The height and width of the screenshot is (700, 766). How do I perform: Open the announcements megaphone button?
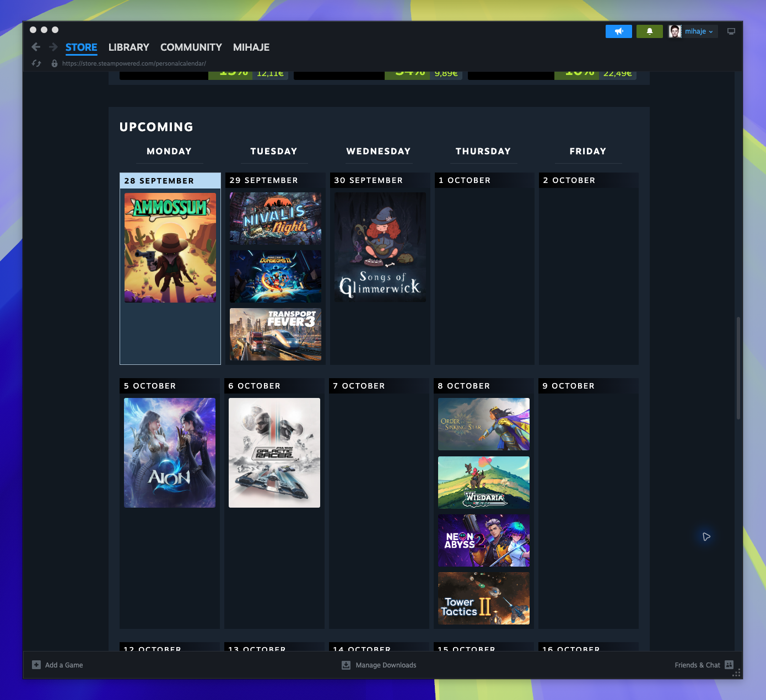pyautogui.click(x=619, y=31)
